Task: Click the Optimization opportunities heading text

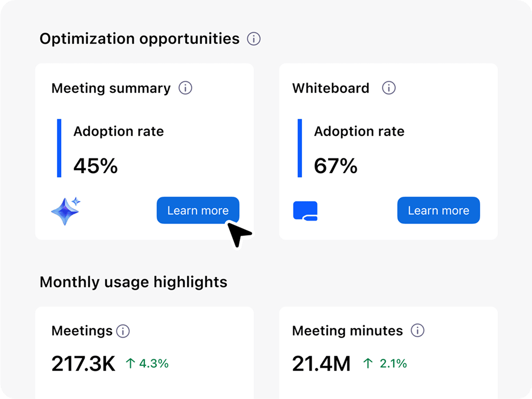Action: click(x=140, y=39)
